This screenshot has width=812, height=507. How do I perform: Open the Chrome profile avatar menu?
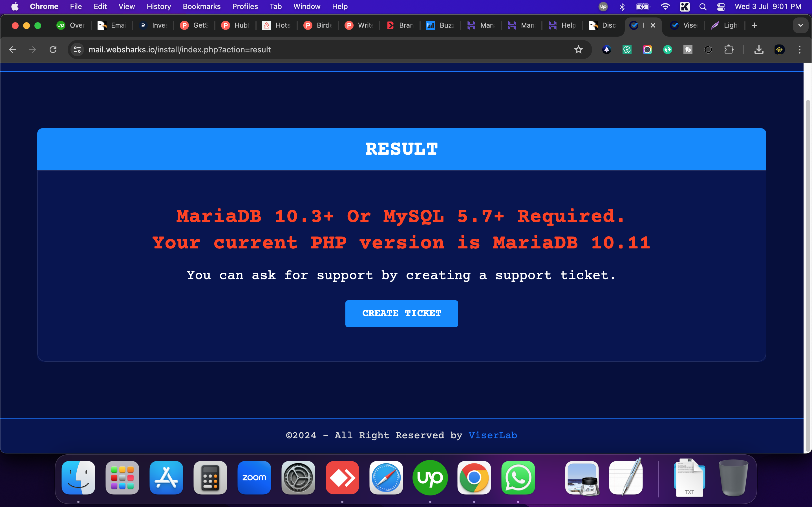tap(779, 50)
